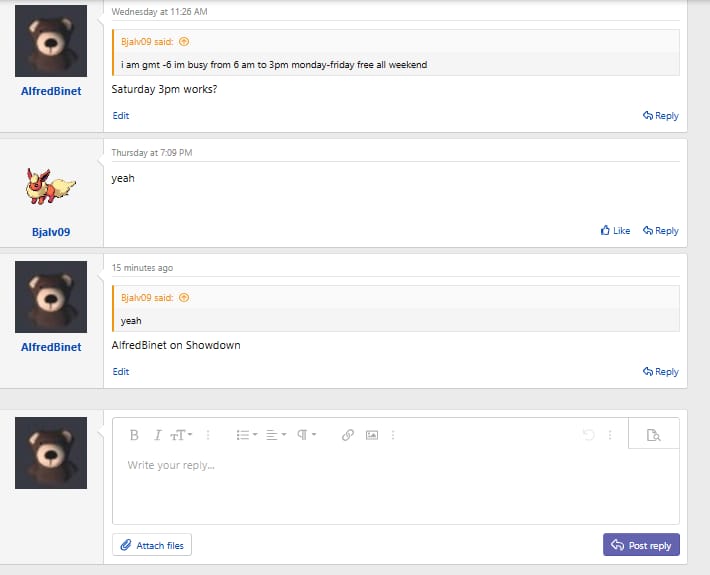Click the Post reply button
The width and height of the screenshot is (710, 575).
641,545
